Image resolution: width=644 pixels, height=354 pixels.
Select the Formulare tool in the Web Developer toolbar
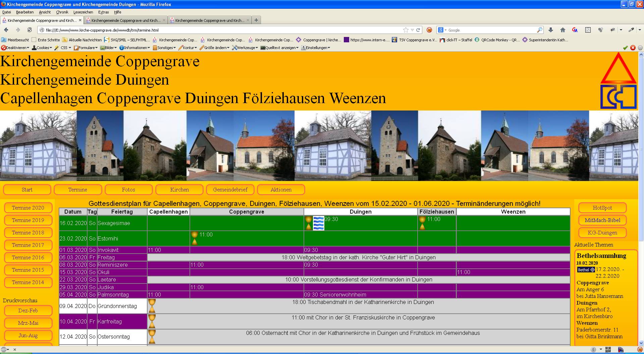point(86,47)
